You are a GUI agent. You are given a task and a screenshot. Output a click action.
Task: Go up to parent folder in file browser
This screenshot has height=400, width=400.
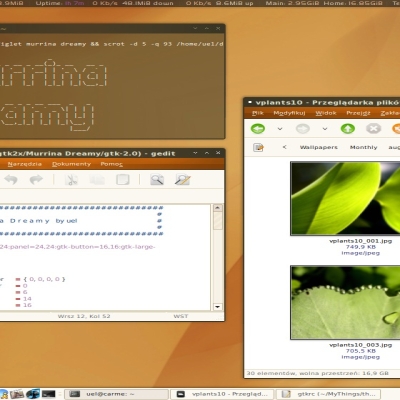point(348,129)
